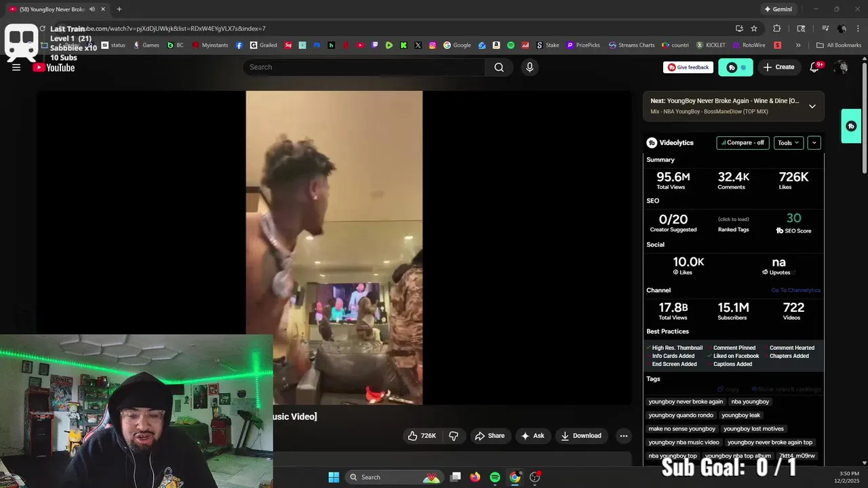Toggle the Compare - off button

[x=743, y=143]
